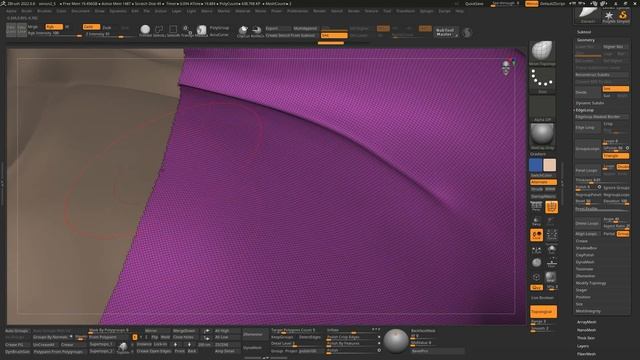Open the Document menu
Image resolution: width=640 pixels, height=360 pixels.
80,11
